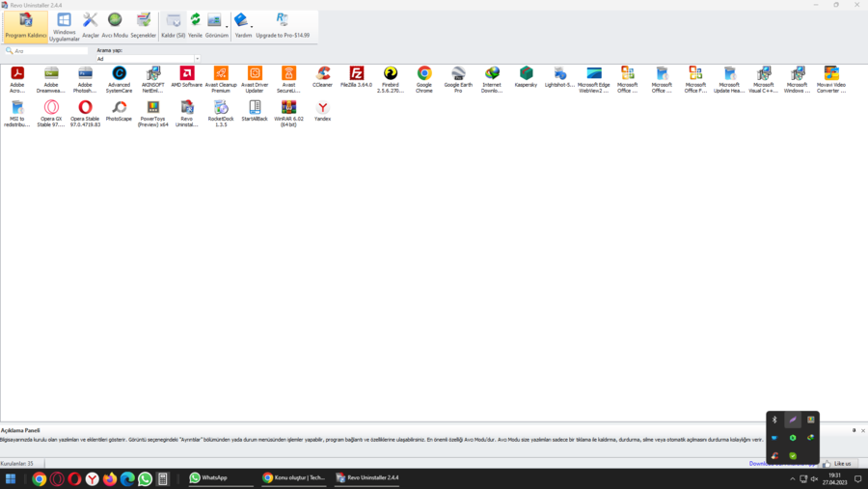
Task: Select WinRAR 6.02 (64 bit) icon
Action: click(288, 114)
